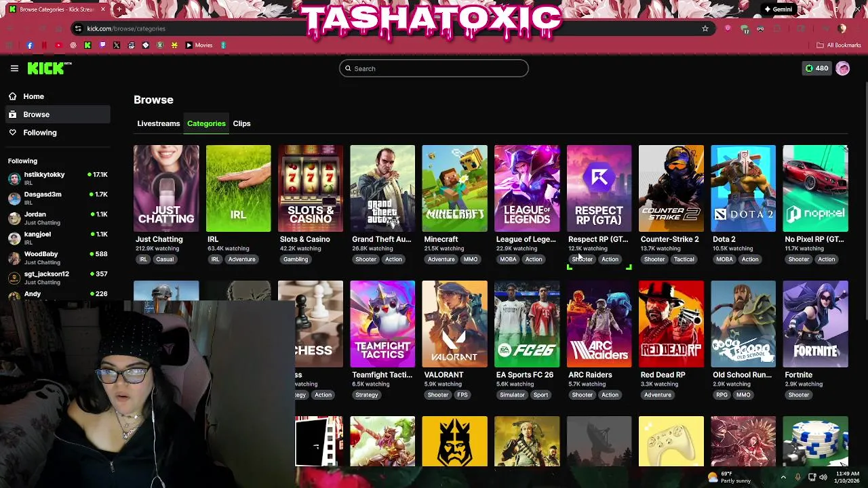Select Browse in the sidebar
The image size is (868, 488).
click(57, 115)
